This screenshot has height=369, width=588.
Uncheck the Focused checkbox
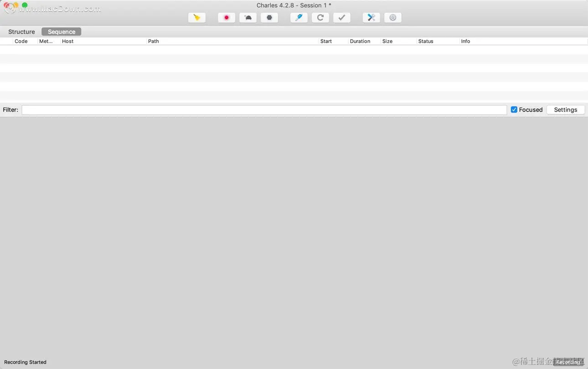514,109
